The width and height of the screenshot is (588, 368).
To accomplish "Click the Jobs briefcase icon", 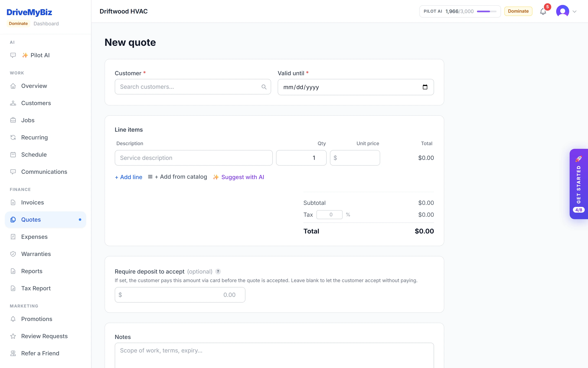I will (13, 120).
